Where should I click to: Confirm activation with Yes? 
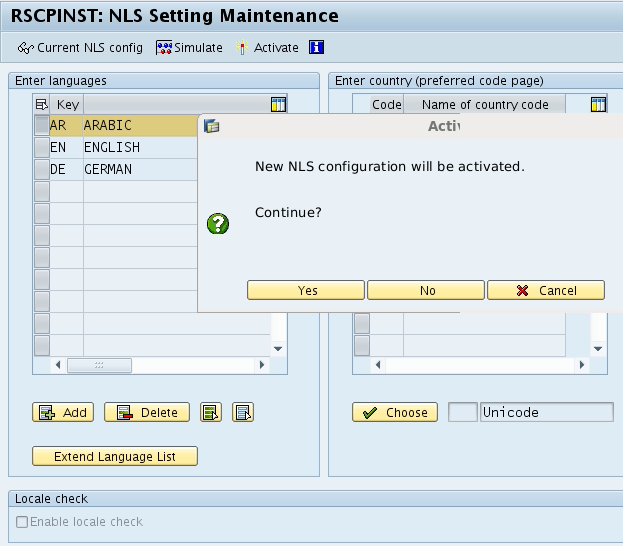306,290
